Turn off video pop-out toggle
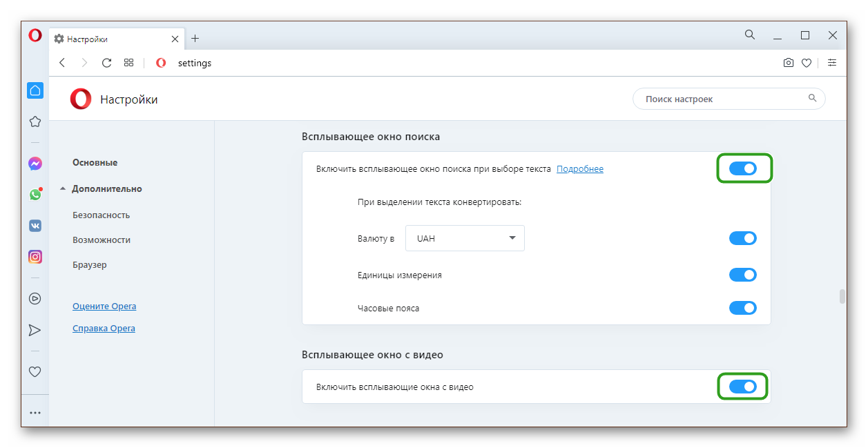 (x=743, y=387)
